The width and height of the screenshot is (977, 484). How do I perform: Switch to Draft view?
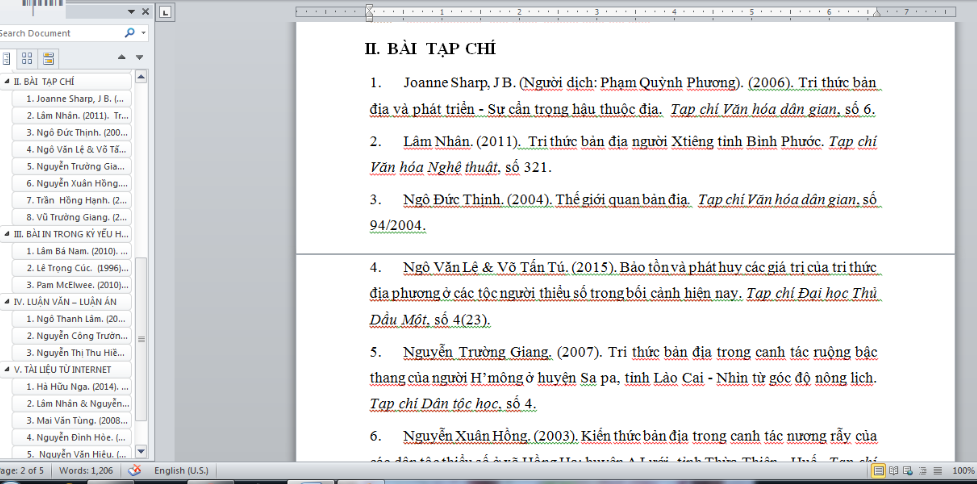937,470
